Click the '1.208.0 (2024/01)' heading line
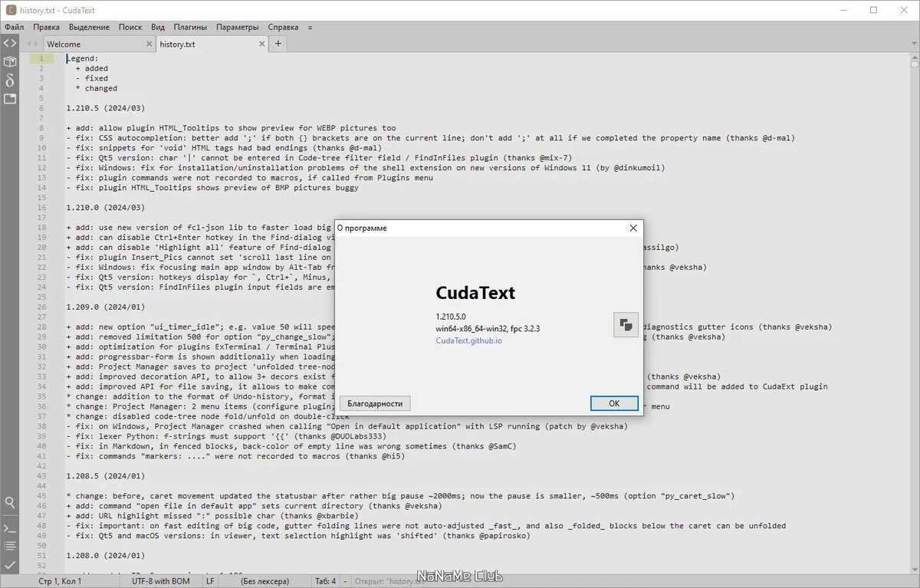 pos(105,556)
